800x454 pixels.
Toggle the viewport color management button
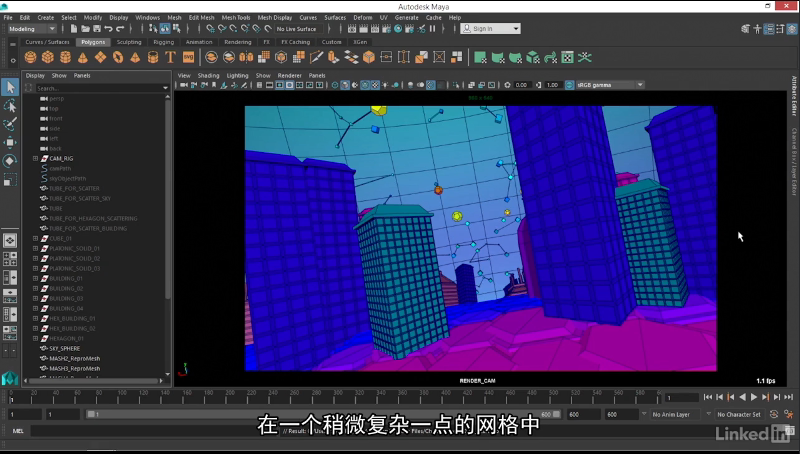[569, 85]
